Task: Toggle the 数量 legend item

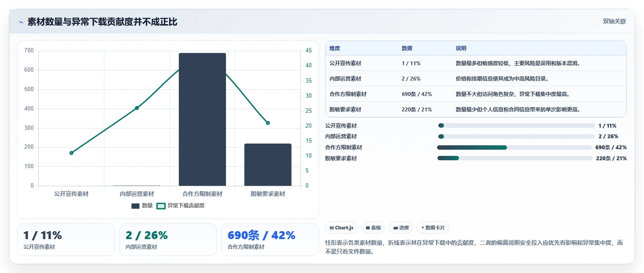Action: click(142, 206)
